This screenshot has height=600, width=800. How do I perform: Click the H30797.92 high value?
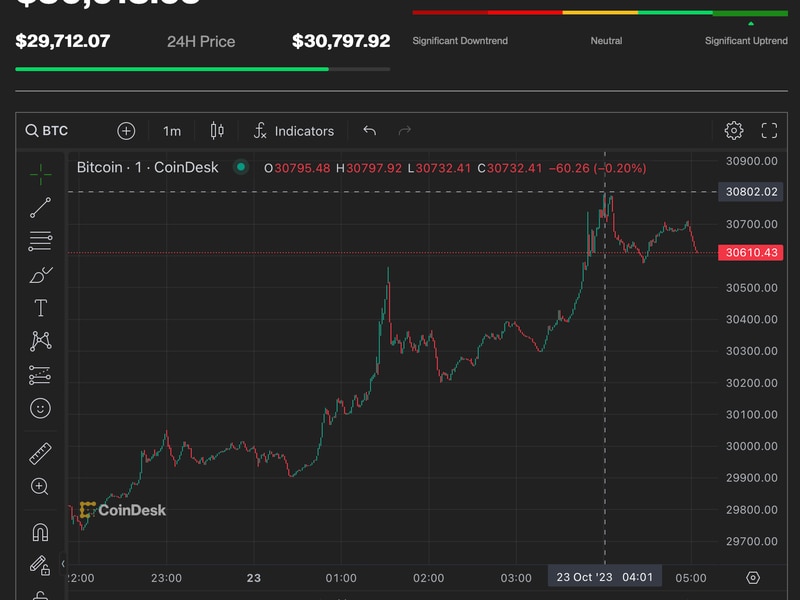pyautogui.click(x=369, y=168)
